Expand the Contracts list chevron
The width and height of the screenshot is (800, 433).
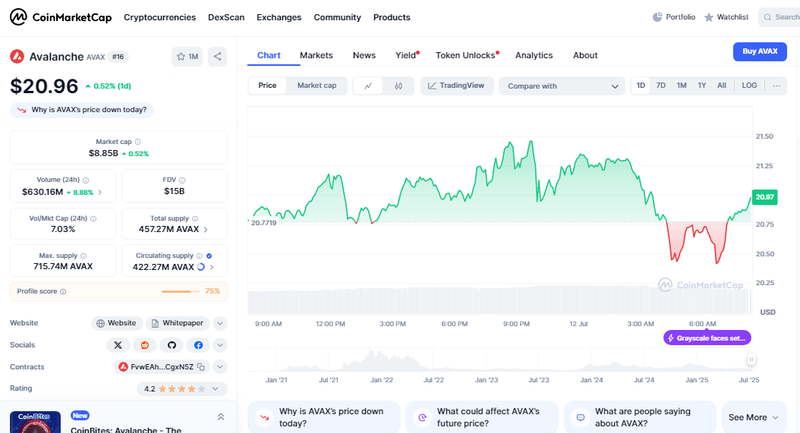pyautogui.click(x=220, y=367)
